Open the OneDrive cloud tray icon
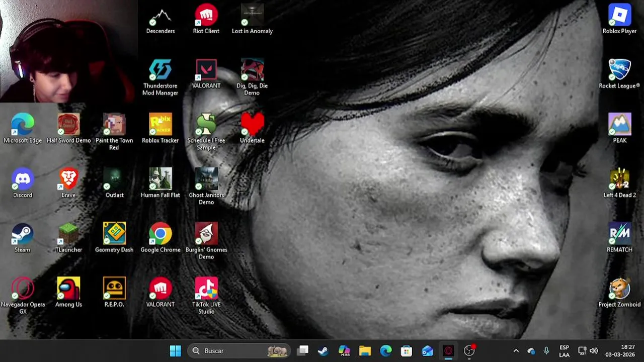This screenshot has height=362, width=644. (531, 351)
